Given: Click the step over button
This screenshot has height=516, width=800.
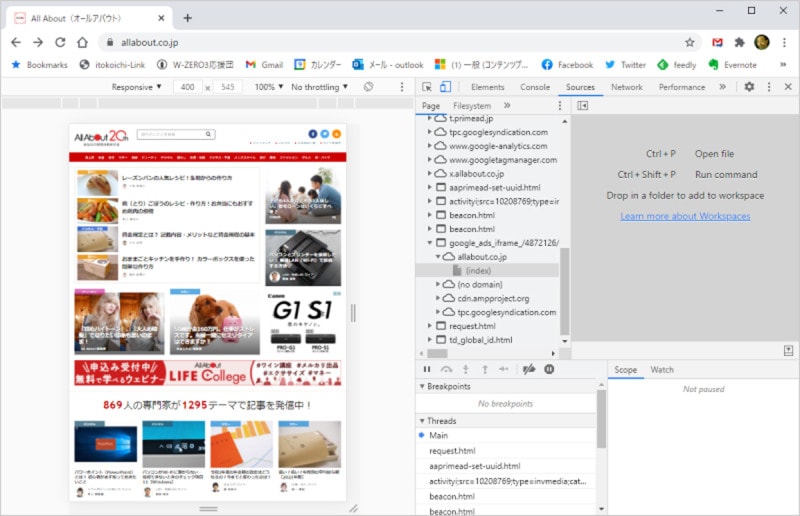Looking at the screenshot, I should [446, 369].
